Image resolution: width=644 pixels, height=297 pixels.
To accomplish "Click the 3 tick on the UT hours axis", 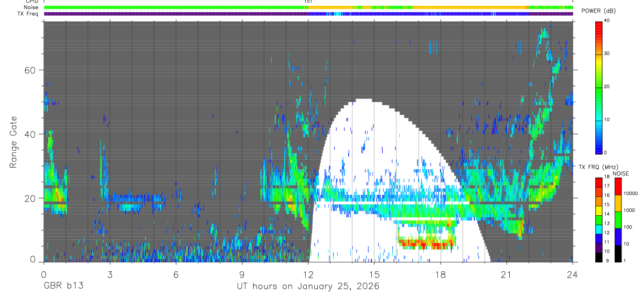I will tap(110, 274).
